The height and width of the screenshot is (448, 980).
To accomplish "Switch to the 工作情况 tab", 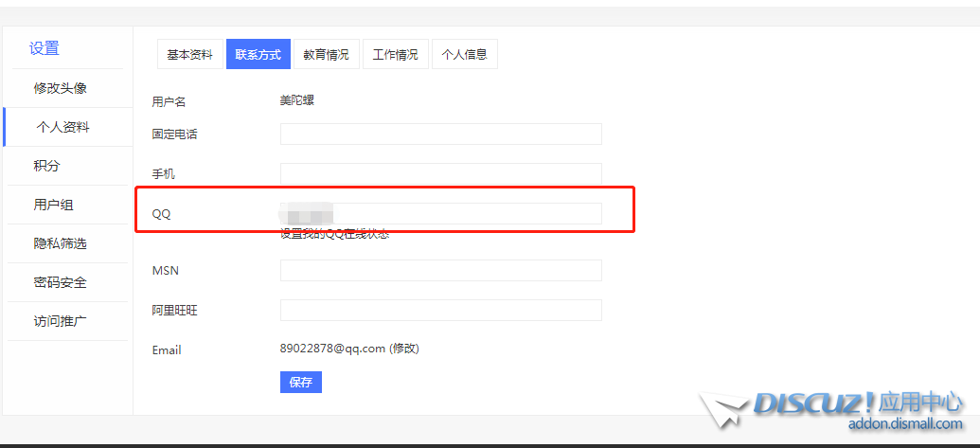I will 396,55.
